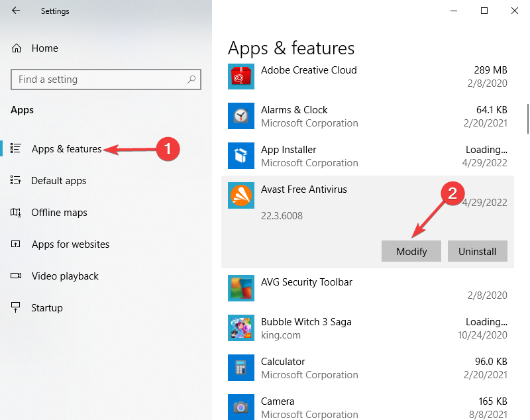Viewport: 530px width, 420px height.
Task: Click the 165 KB size value
Action: [493, 401]
